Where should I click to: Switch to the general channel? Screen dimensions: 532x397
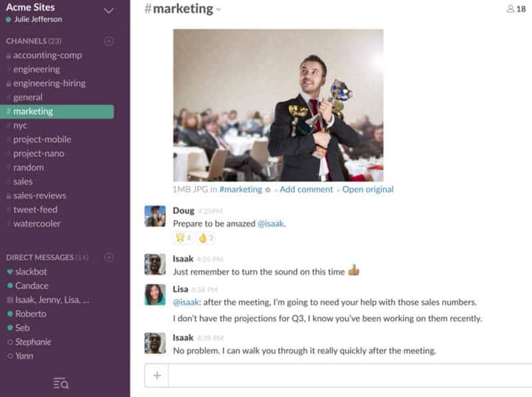27,97
